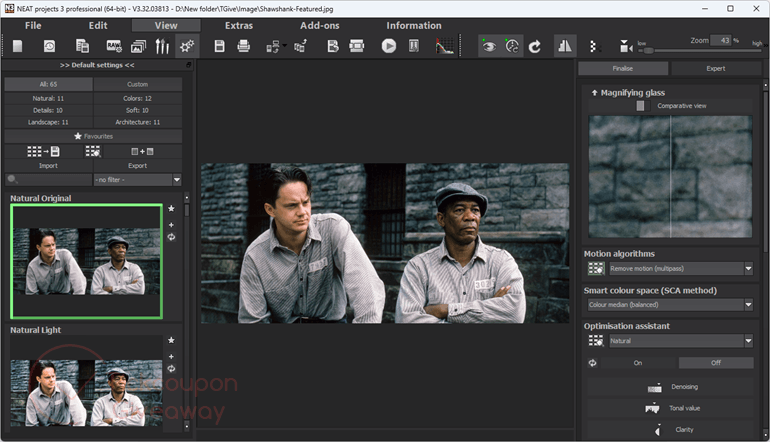Viewport: 770px width, 442px height.
Task: Click the plus icon beside Natural Light
Action: tap(171, 357)
